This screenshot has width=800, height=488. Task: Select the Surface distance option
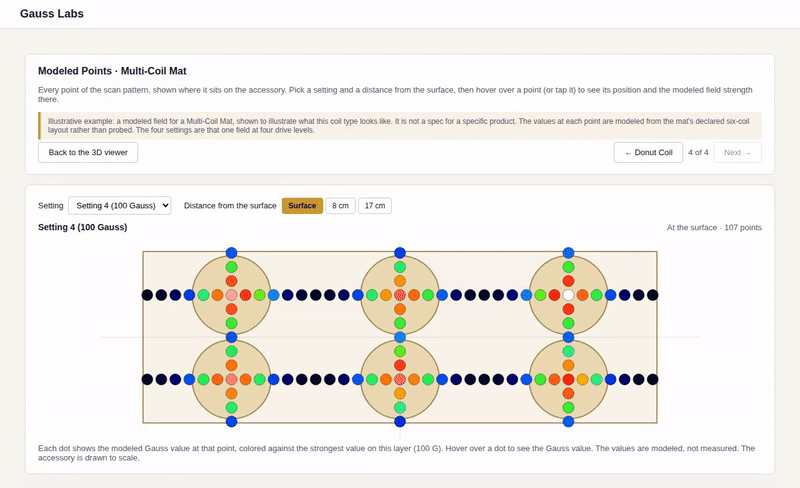point(302,206)
